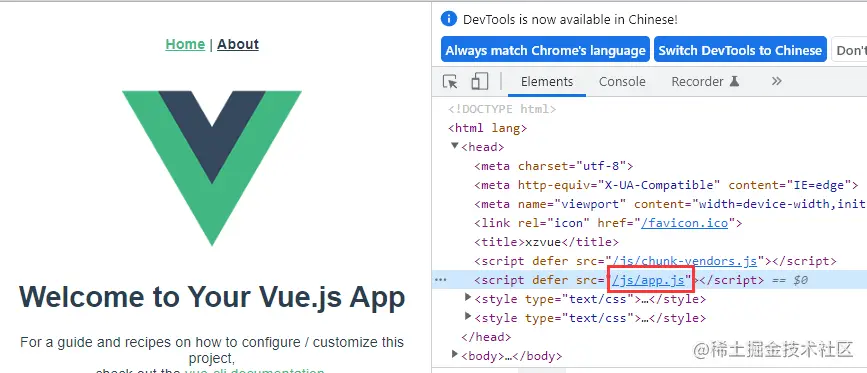Click the Welcome to Your Vue.js App heading

click(212, 297)
